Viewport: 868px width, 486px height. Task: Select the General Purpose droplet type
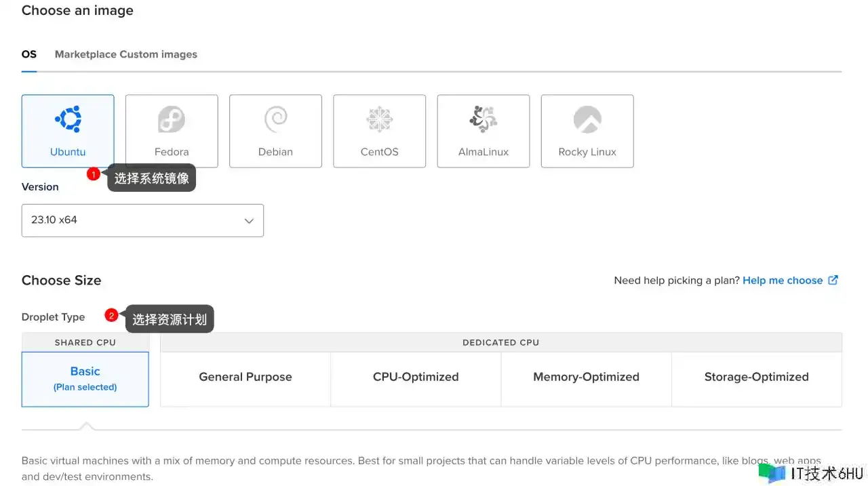point(245,378)
